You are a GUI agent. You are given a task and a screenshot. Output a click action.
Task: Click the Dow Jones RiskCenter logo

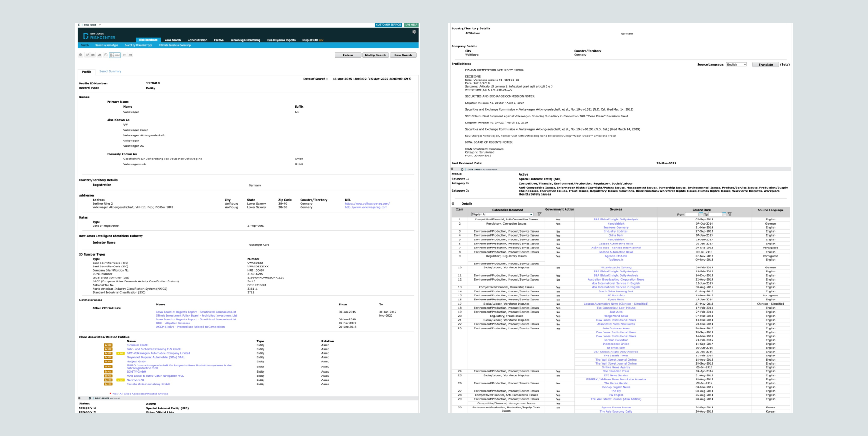tap(99, 36)
